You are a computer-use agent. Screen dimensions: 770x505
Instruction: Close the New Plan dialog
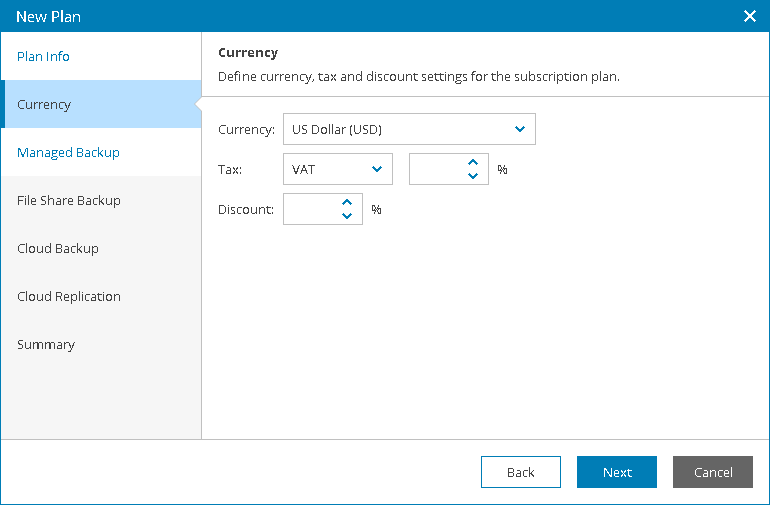(x=750, y=16)
